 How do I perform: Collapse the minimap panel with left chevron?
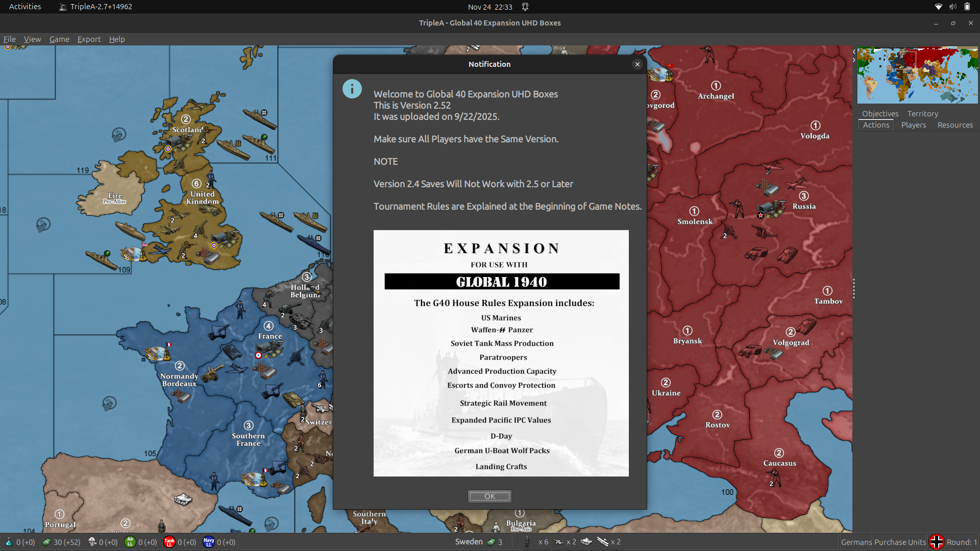[855, 51]
